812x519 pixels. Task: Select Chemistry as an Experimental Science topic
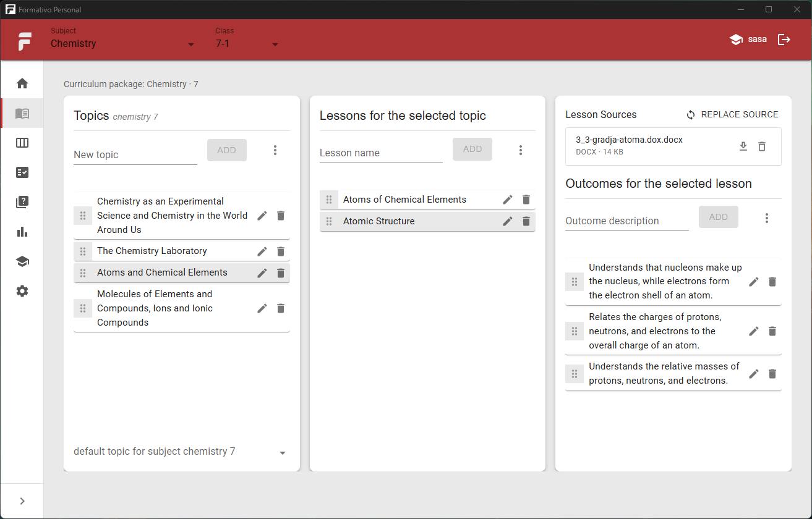(x=182, y=216)
